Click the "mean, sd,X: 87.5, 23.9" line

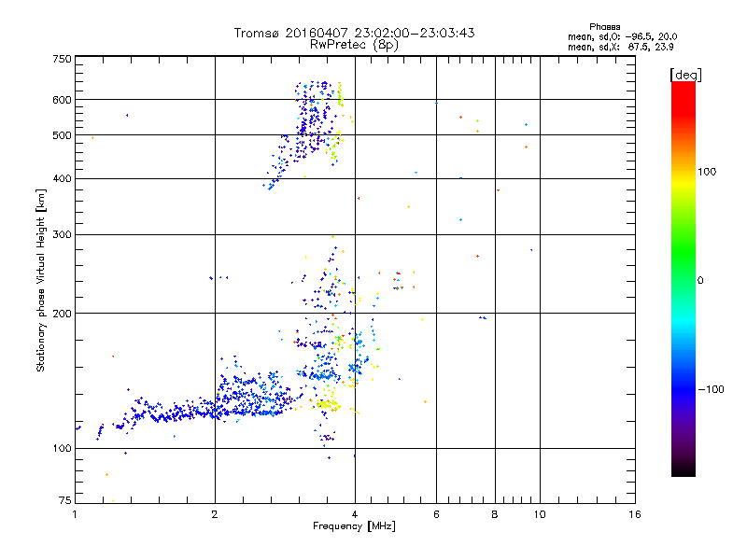point(620,47)
